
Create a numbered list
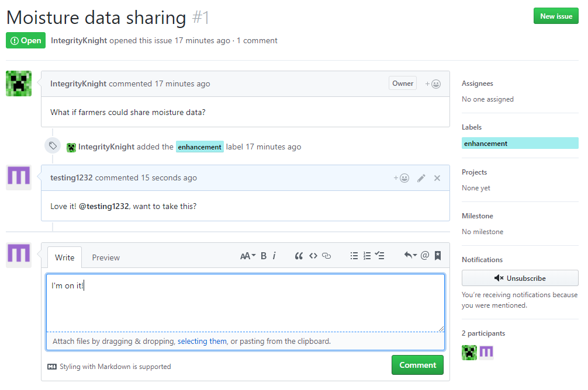(367, 255)
